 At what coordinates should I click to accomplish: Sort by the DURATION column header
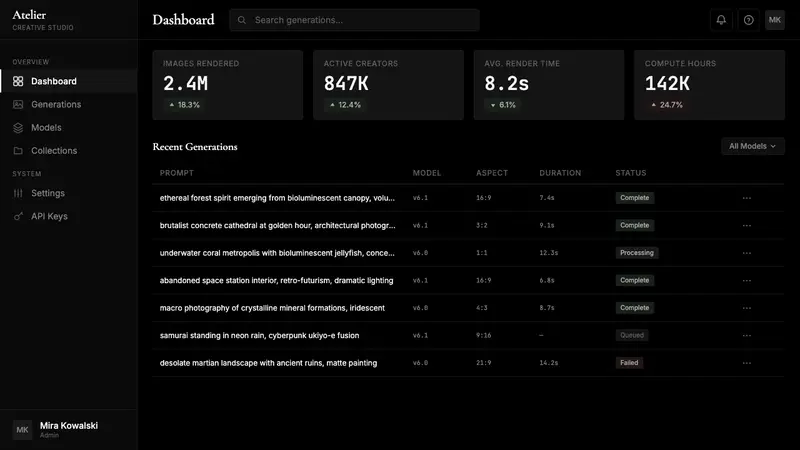(560, 173)
